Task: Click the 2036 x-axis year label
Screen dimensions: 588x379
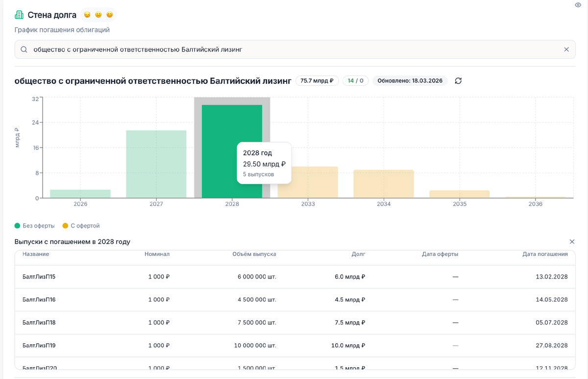Action: [536, 204]
